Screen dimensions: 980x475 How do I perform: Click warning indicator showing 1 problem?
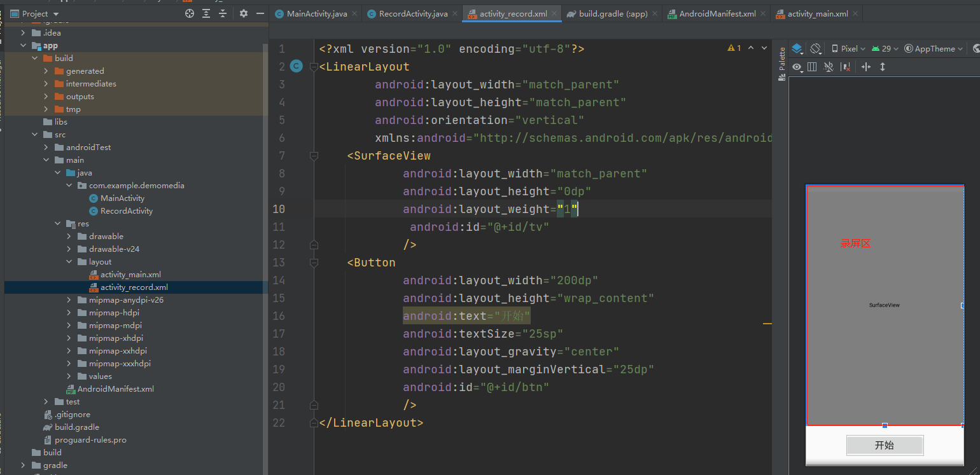click(x=734, y=48)
